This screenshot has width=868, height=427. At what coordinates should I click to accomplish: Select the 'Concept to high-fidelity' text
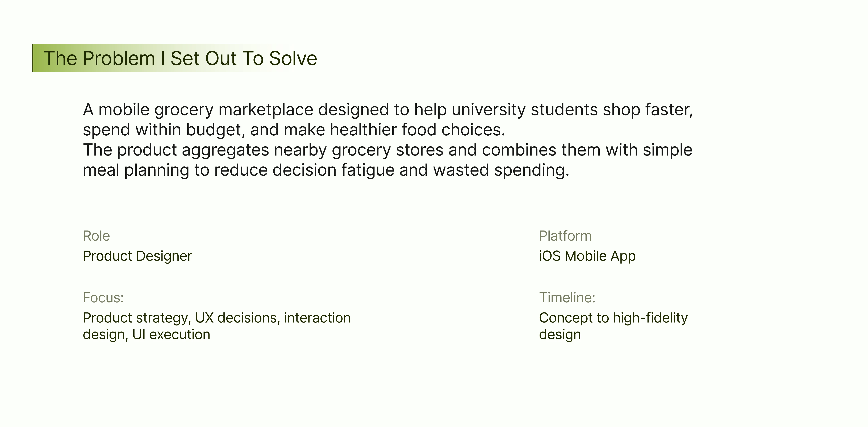(x=613, y=318)
